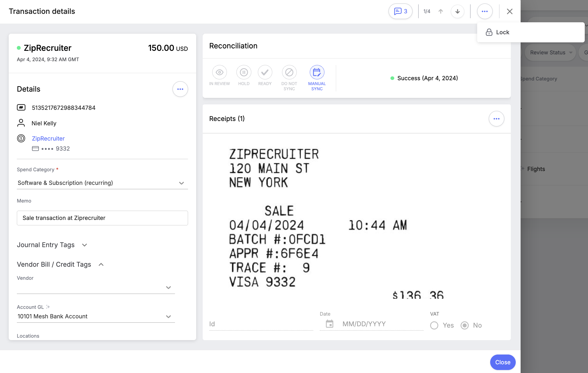Viewport: 588px width, 373px height.
Task: Click the 150.00 USD amount
Action: click(x=168, y=48)
